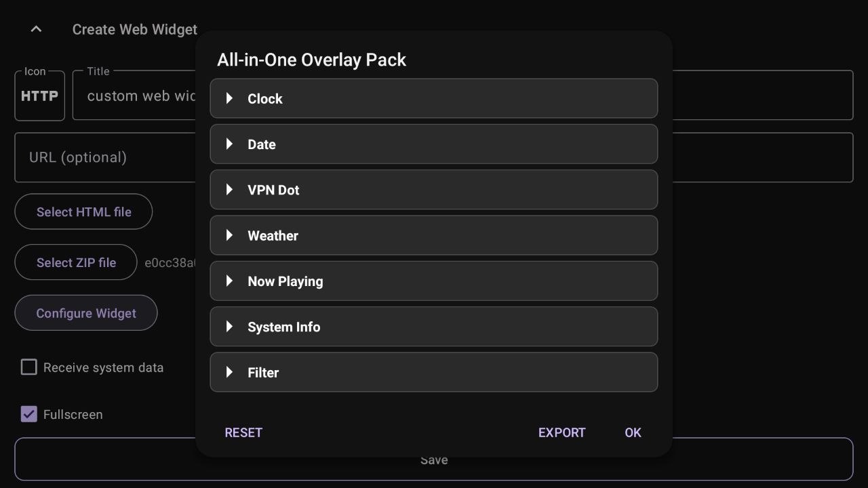
Task: Uncheck the Fullscreen checkbox
Action: point(28,414)
